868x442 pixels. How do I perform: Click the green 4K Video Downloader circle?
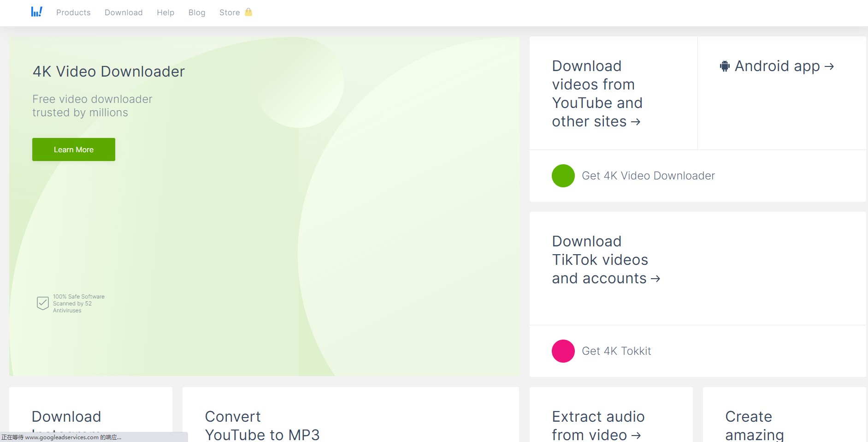[x=563, y=176]
